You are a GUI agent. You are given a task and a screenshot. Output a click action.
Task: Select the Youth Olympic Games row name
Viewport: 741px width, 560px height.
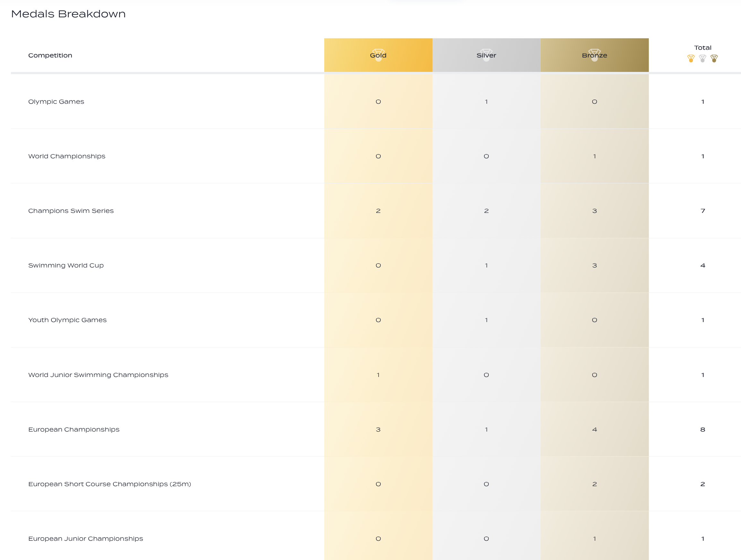(x=67, y=320)
